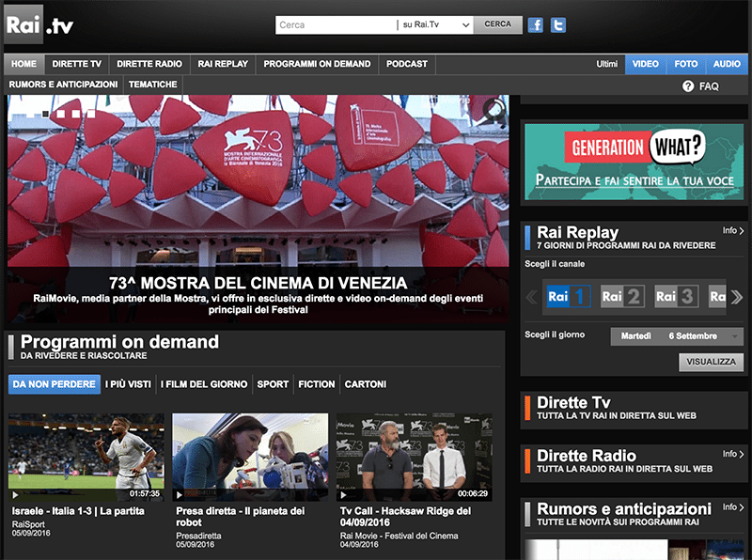Select the Rai 2 channel logo
The image size is (752, 560).
coord(622,297)
